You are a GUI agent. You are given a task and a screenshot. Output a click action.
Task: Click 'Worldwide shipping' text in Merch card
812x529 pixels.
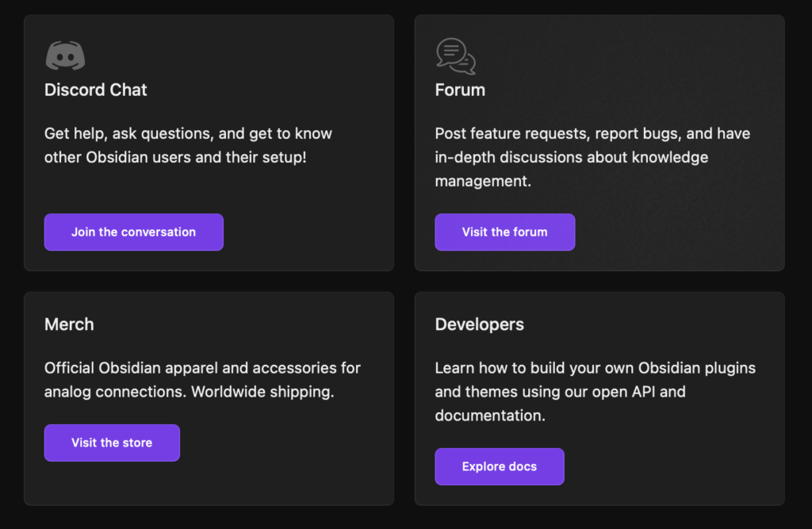[x=262, y=392]
